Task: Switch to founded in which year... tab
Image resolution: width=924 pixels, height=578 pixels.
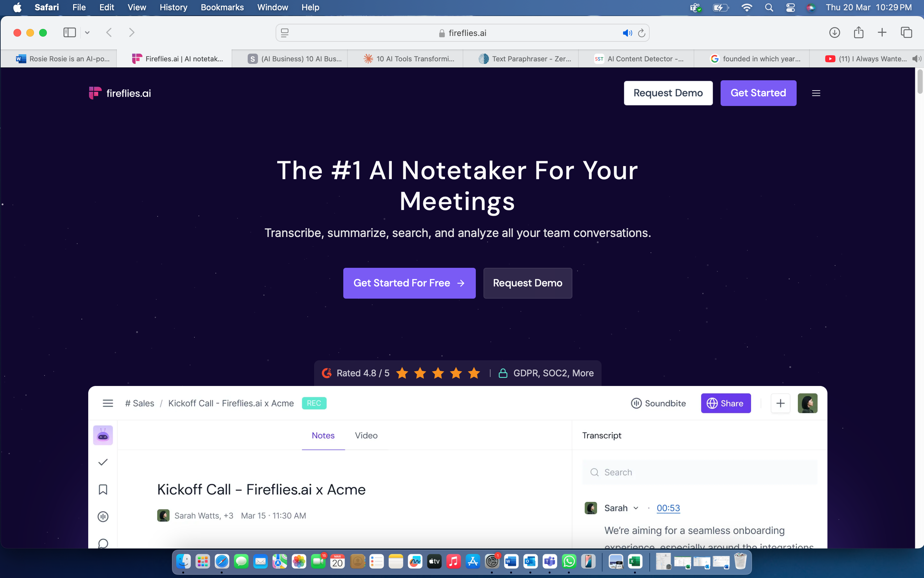Action: coord(751,58)
